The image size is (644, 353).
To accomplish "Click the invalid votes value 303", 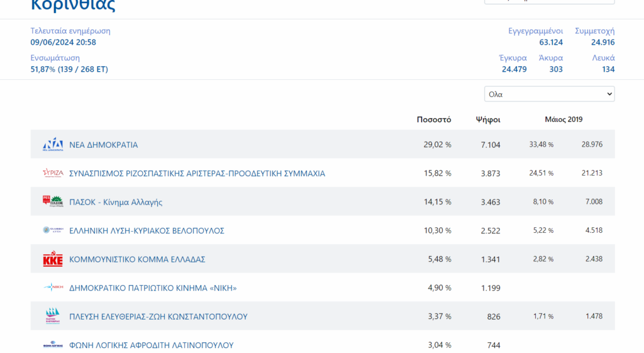I will click(x=556, y=69).
